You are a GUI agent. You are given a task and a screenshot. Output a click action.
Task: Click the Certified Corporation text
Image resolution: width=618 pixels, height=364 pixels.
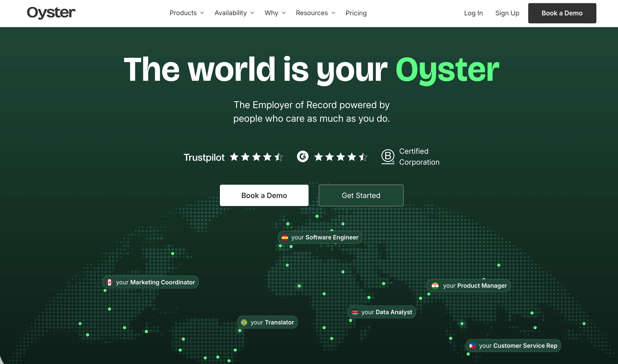tap(419, 156)
